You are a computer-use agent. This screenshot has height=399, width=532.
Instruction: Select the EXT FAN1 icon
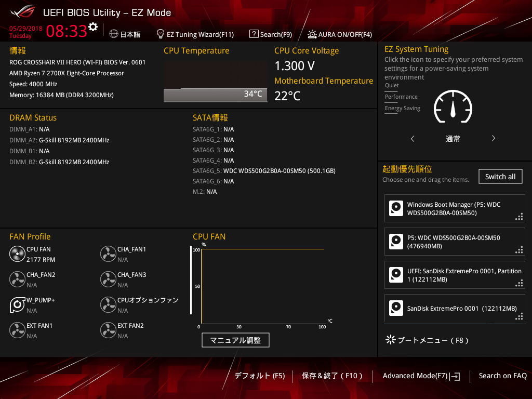17,330
